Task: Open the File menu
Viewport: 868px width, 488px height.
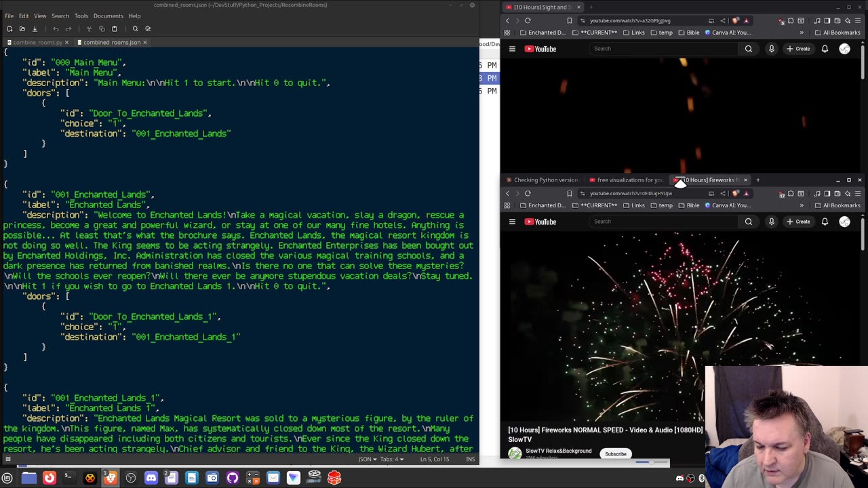Action: 9,16
